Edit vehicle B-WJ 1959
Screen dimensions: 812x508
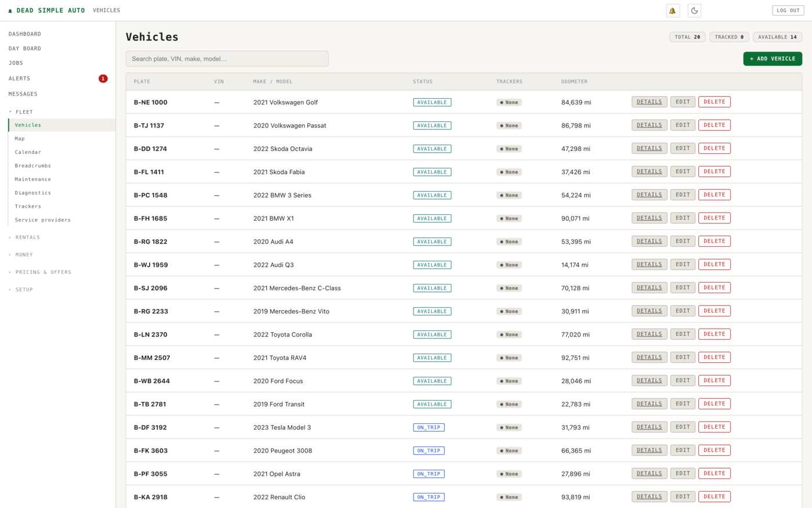683,264
